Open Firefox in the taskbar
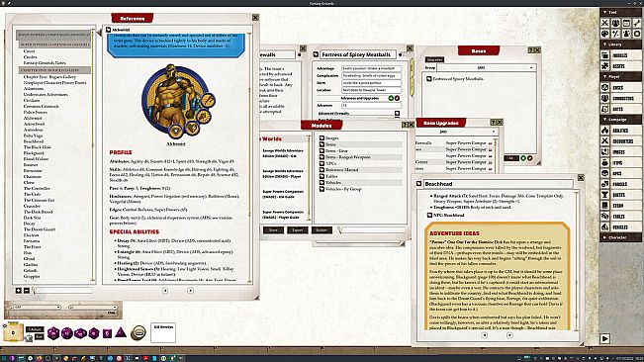Viewport: 644px width, 362px height. [39, 358]
